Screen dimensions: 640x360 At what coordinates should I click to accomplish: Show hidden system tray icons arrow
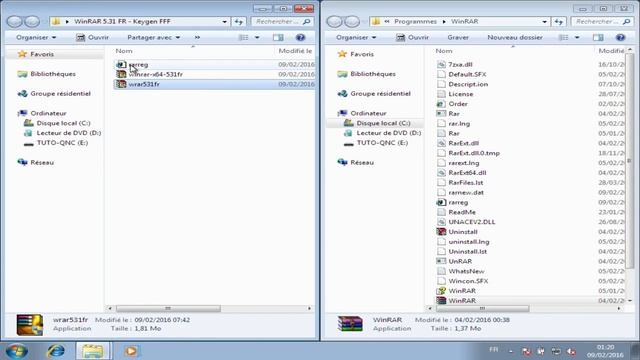[x=511, y=351]
